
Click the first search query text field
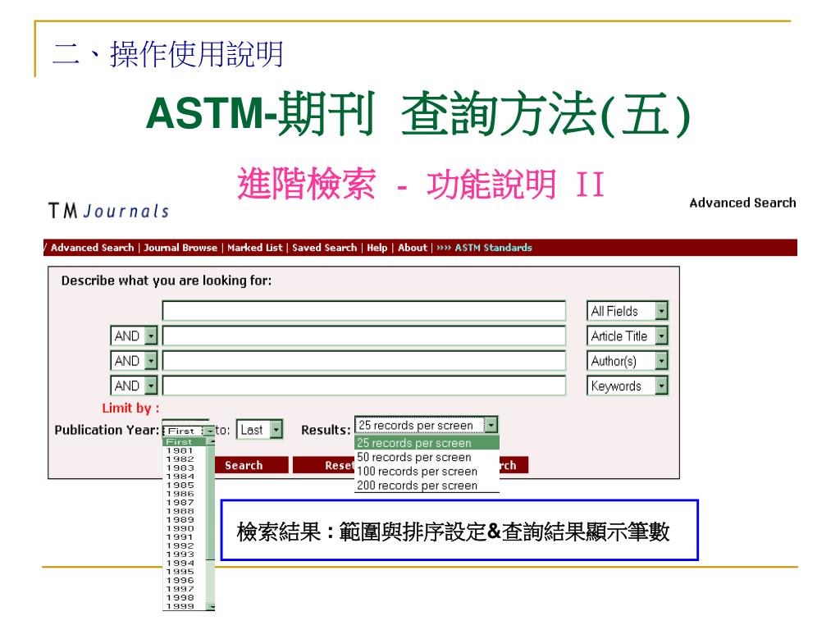click(363, 311)
